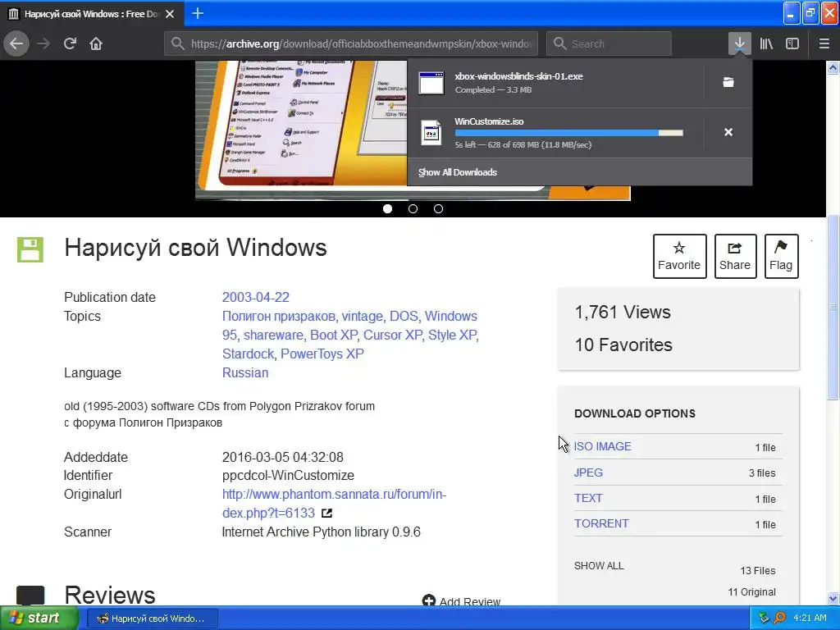
Task: Select the first carousel dot
Action: click(387, 209)
